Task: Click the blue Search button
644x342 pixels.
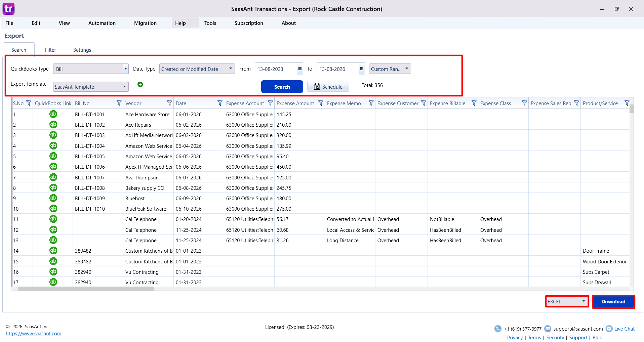Action: [282, 87]
